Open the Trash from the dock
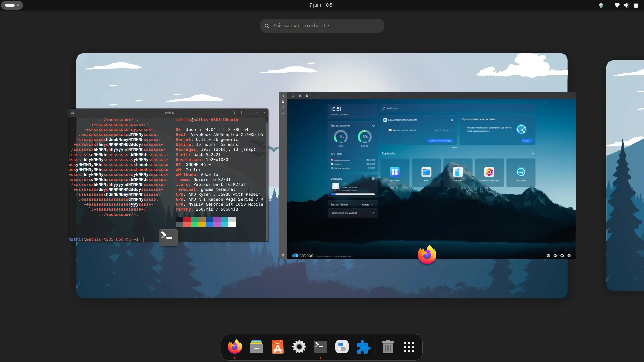The width and height of the screenshot is (644, 362). (387, 347)
